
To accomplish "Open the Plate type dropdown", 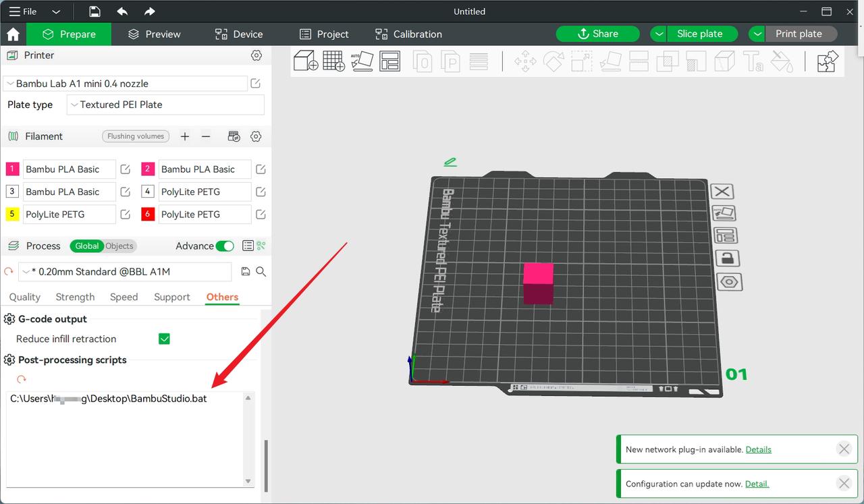I will click(x=165, y=105).
